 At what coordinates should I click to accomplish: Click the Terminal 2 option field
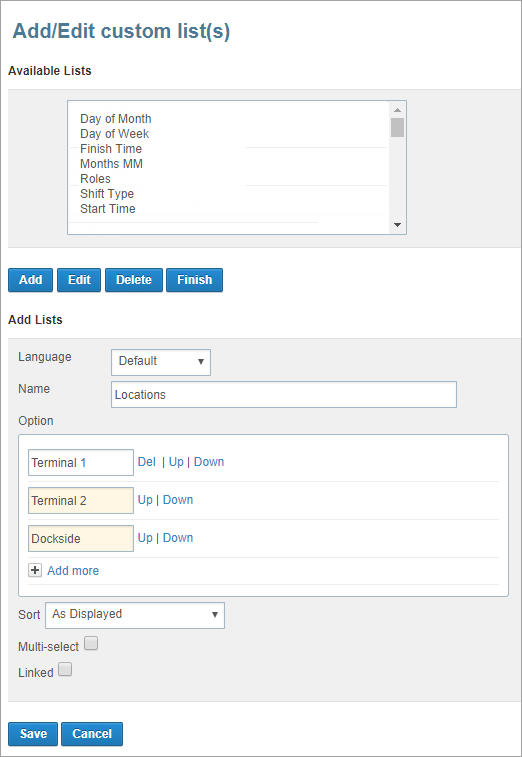(81, 500)
